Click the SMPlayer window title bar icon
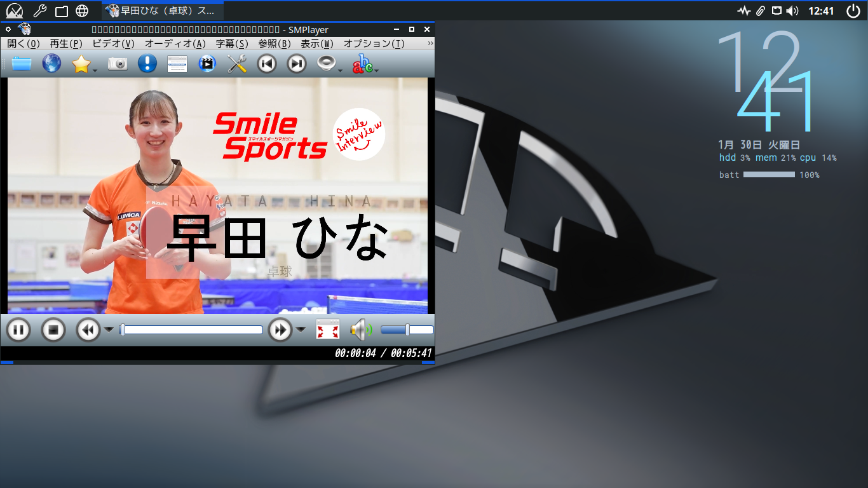 [x=25, y=29]
